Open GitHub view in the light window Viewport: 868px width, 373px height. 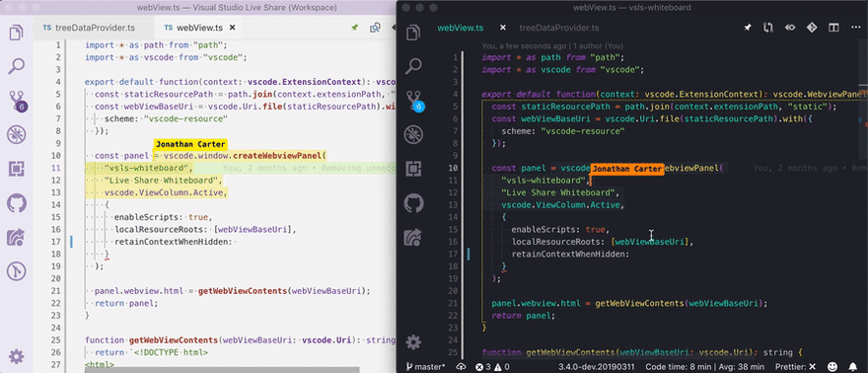tap(16, 203)
